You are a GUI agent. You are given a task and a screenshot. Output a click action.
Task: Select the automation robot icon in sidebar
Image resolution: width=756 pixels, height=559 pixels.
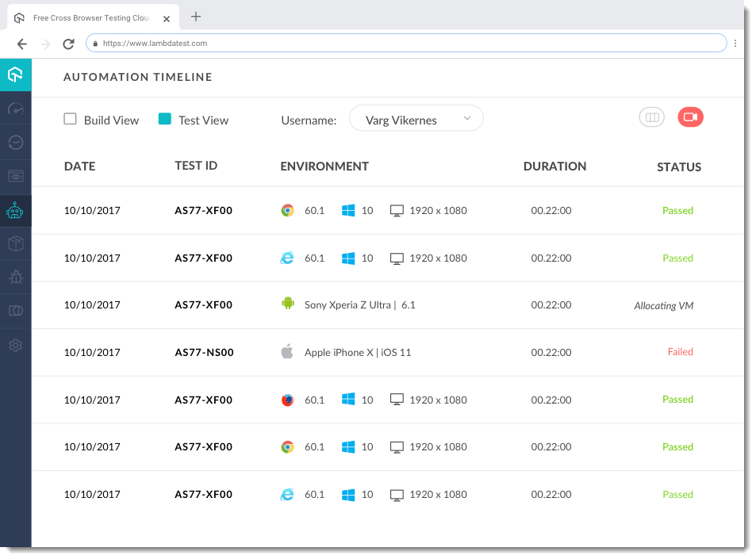[x=16, y=211]
